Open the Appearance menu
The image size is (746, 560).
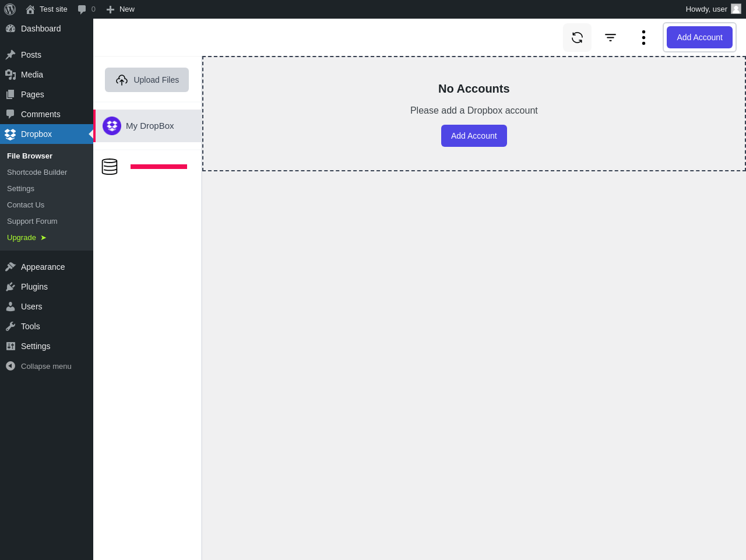(x=47, y=267)
